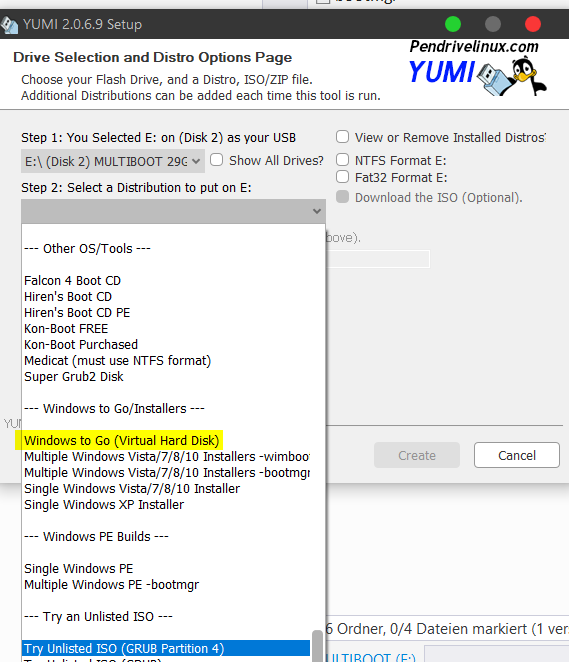Click the YUMI setup title bar icon
The image size is (569, 662).
[9, 24]
